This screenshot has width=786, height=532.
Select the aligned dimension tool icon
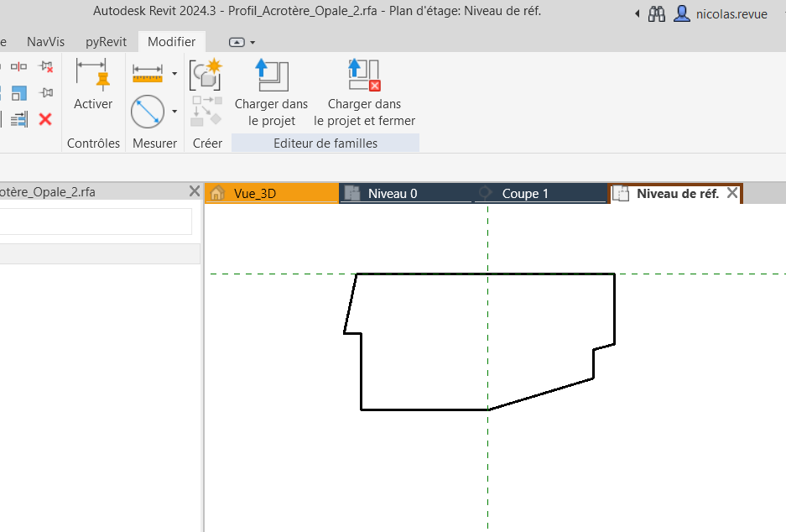pyautogui.click(x=148, y=73)
